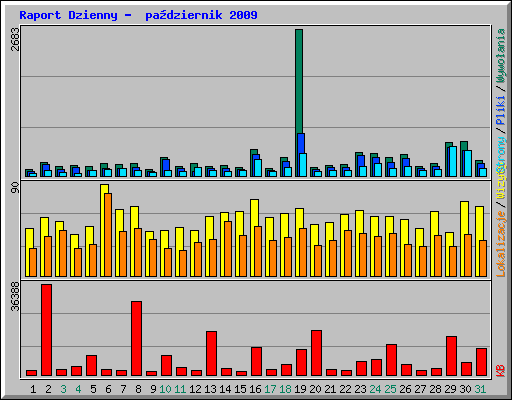Click the red "KB" legend label
The height and width of the screenshot is (400, 512).
500,371
